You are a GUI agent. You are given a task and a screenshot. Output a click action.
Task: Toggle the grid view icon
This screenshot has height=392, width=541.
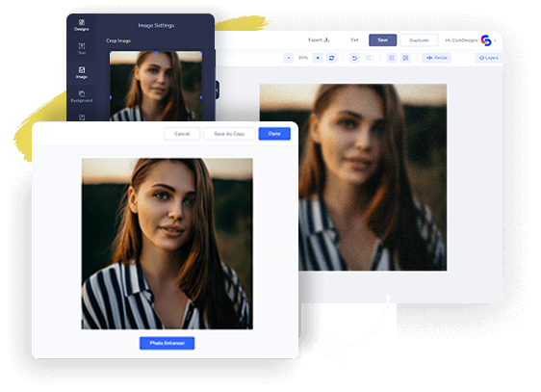point(392,58)
